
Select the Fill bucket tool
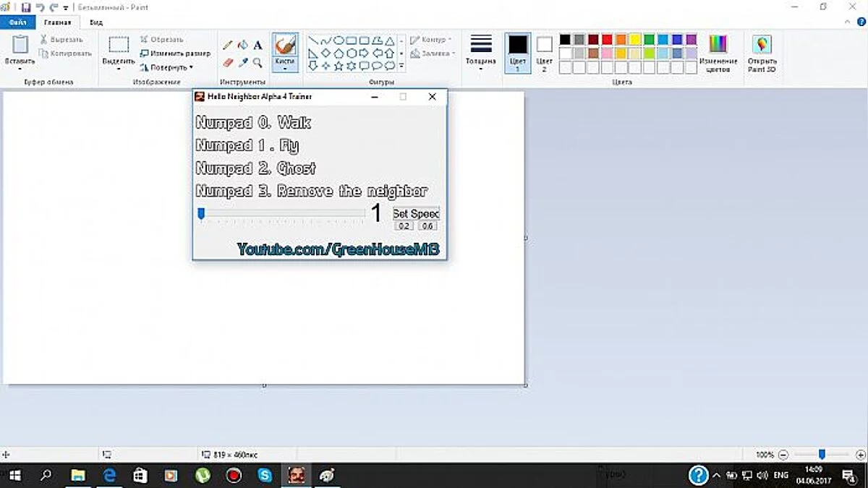tap(243, 45)
